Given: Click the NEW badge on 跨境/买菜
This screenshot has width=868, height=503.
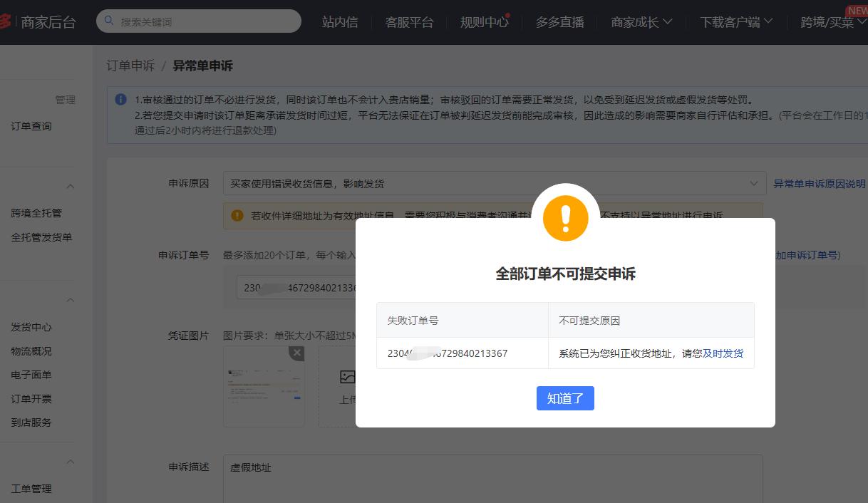Looking at the screenshot, I should point(855,10).
